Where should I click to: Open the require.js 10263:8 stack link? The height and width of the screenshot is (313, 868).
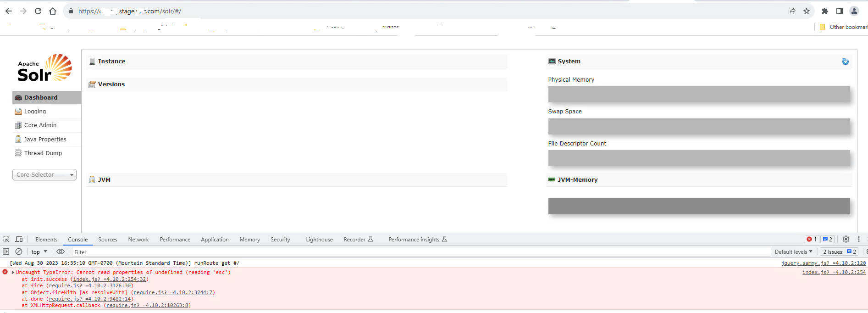coord(147,305)
